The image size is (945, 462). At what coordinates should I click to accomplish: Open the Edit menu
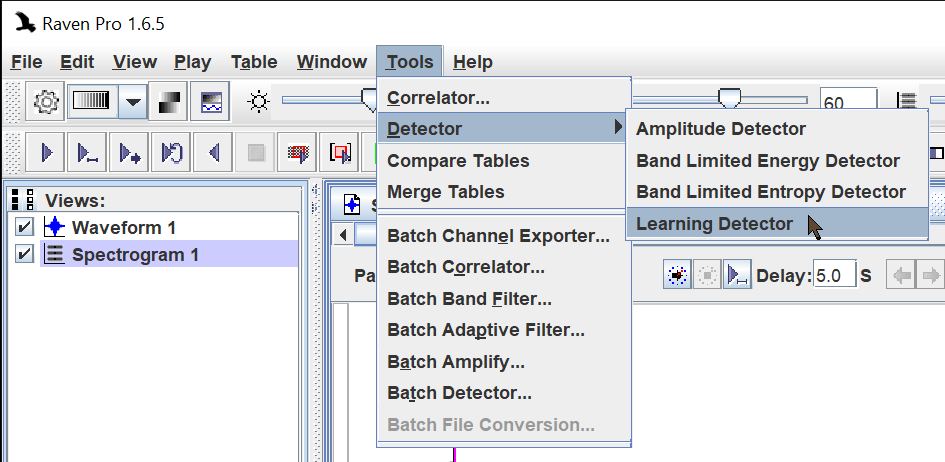[x=77, y=61]
